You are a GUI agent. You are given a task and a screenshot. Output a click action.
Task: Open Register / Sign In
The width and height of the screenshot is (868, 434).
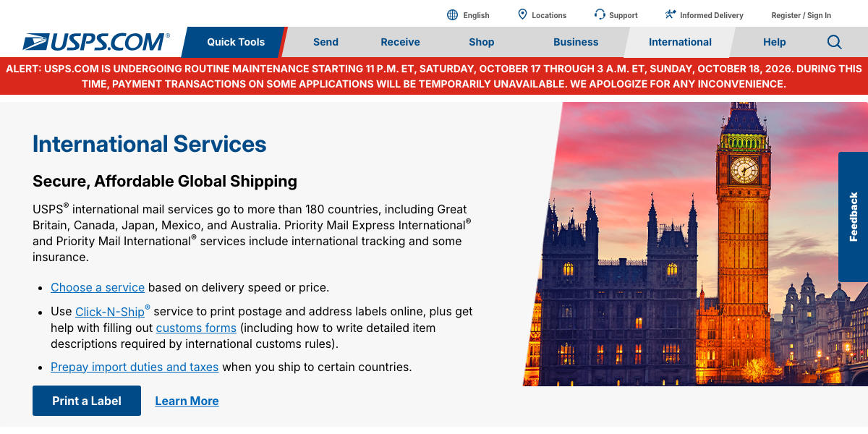tap(801, 15)
